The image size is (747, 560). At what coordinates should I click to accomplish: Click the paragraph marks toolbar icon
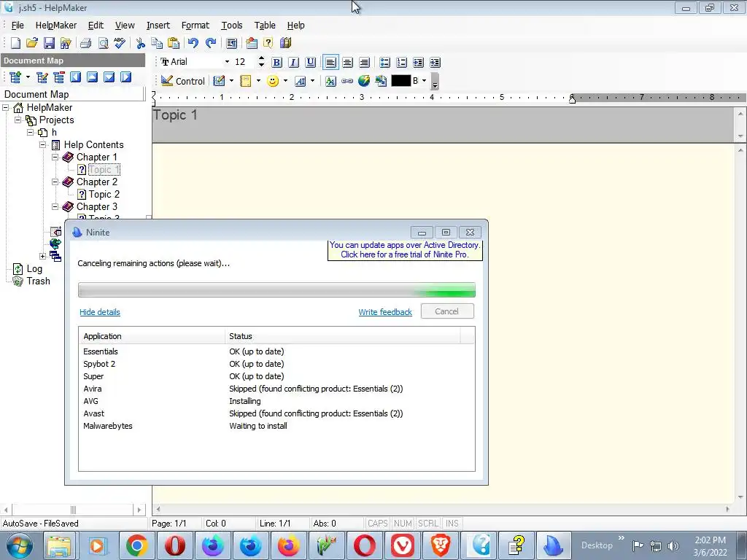click(231, 43)
